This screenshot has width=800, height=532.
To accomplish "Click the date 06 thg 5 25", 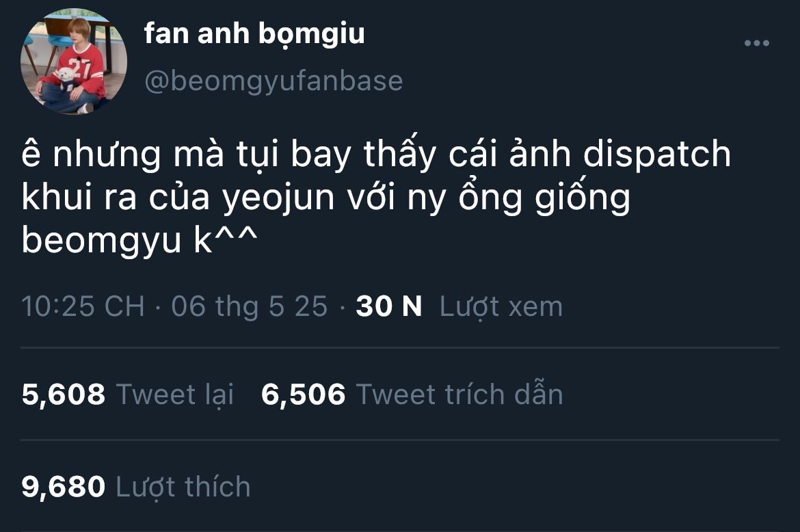I will [249, 306].
